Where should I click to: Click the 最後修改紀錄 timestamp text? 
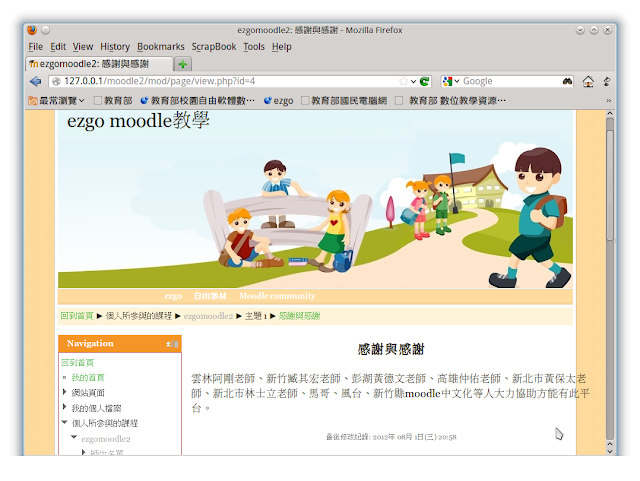pos(391,437)
